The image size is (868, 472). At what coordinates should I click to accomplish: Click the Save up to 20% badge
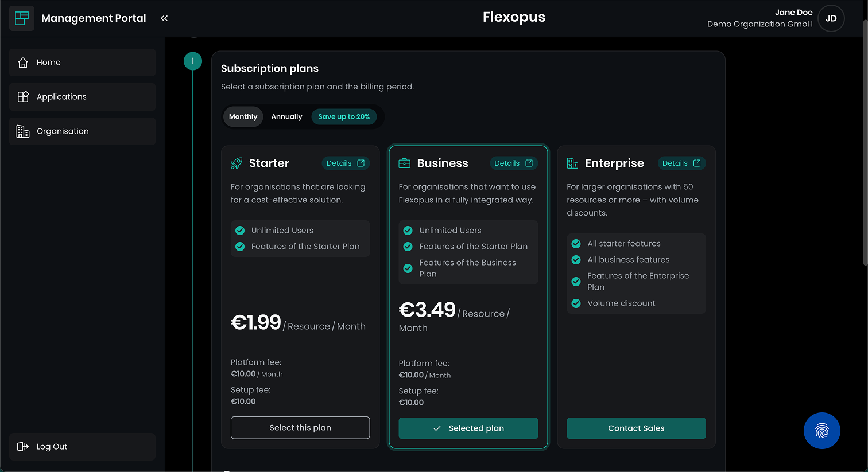344,117
